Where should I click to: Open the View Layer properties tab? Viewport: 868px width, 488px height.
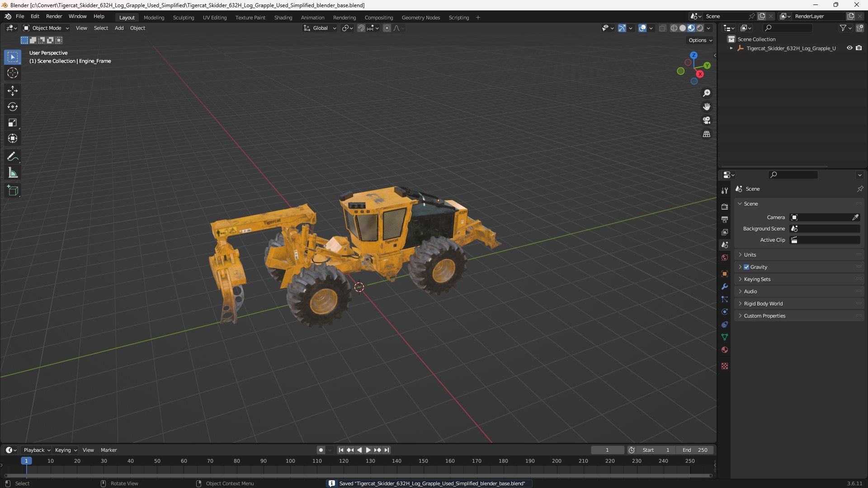(x=725, y=232)
